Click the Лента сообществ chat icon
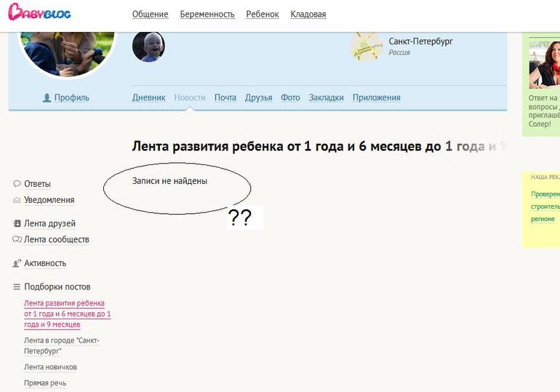 pos(17,239)
